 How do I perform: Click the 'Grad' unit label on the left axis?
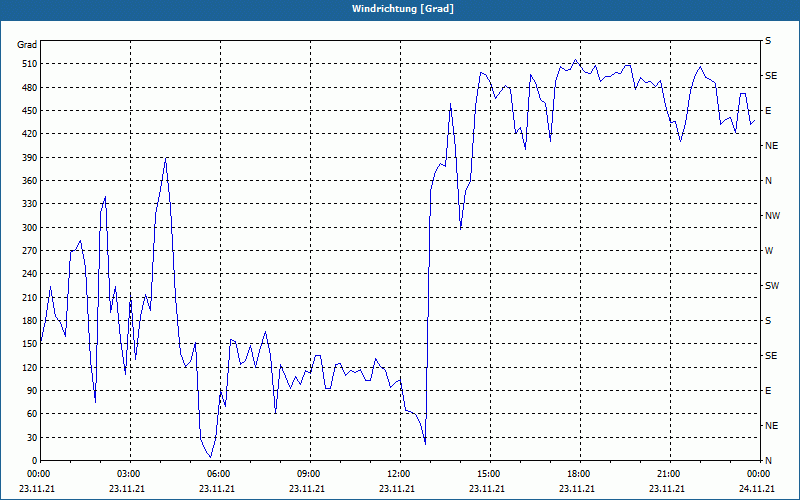tap(27, 45)
